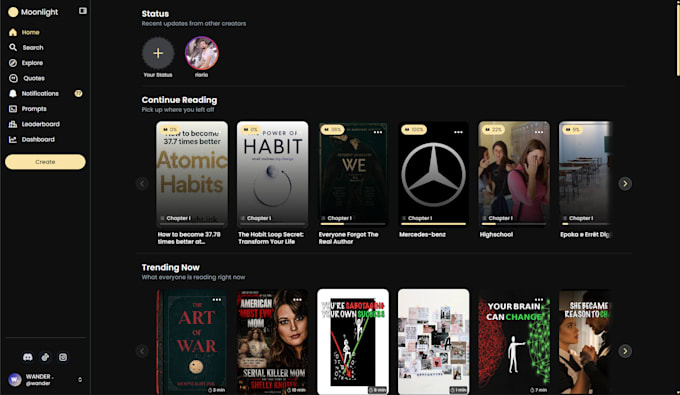The width and height of the screenshot is (680, 395).
Task: Open the Prompts page
Action: 28,109
